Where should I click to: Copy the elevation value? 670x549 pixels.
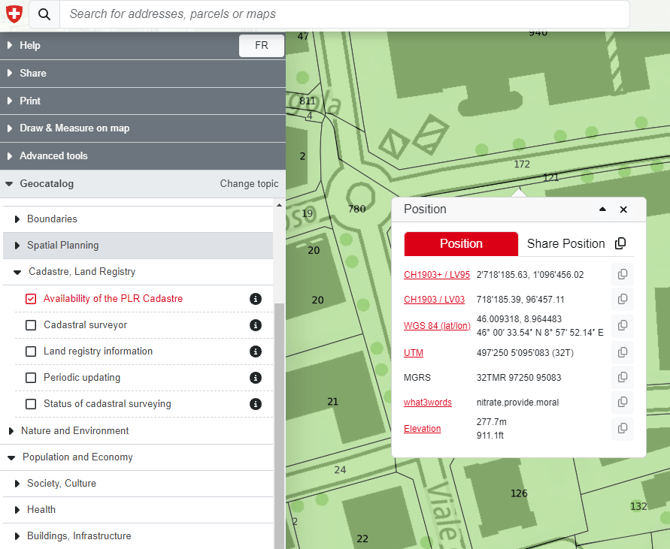[622, 428]
